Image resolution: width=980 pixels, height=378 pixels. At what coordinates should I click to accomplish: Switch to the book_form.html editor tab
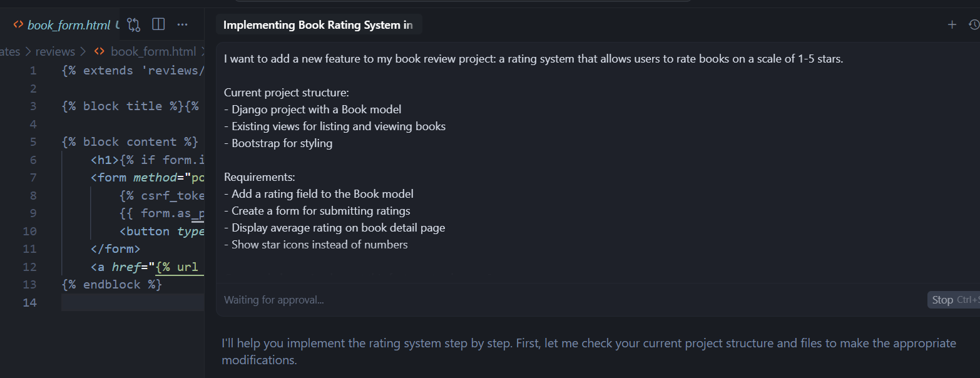(69, 25)
